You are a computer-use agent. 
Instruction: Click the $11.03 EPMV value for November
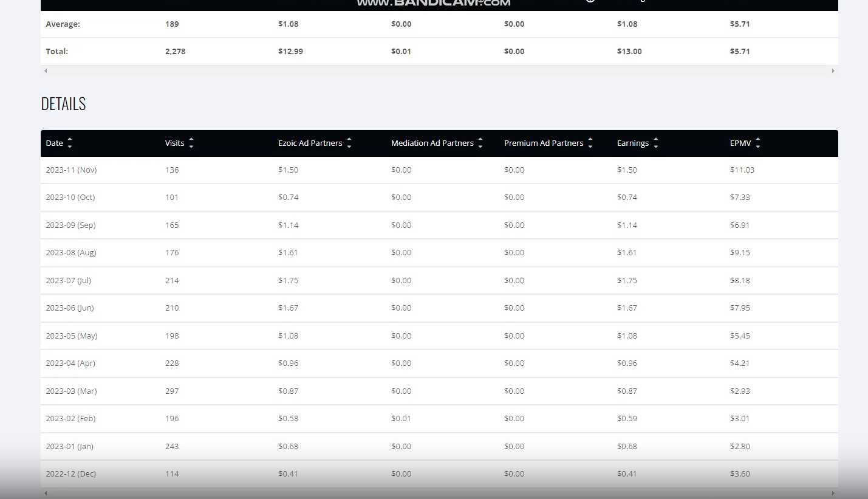pos(742,170)
